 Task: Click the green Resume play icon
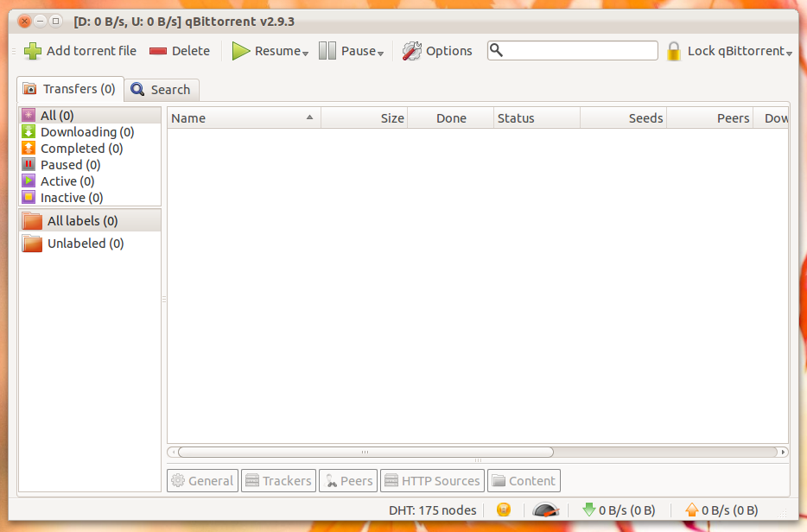[x=240, y=51]
